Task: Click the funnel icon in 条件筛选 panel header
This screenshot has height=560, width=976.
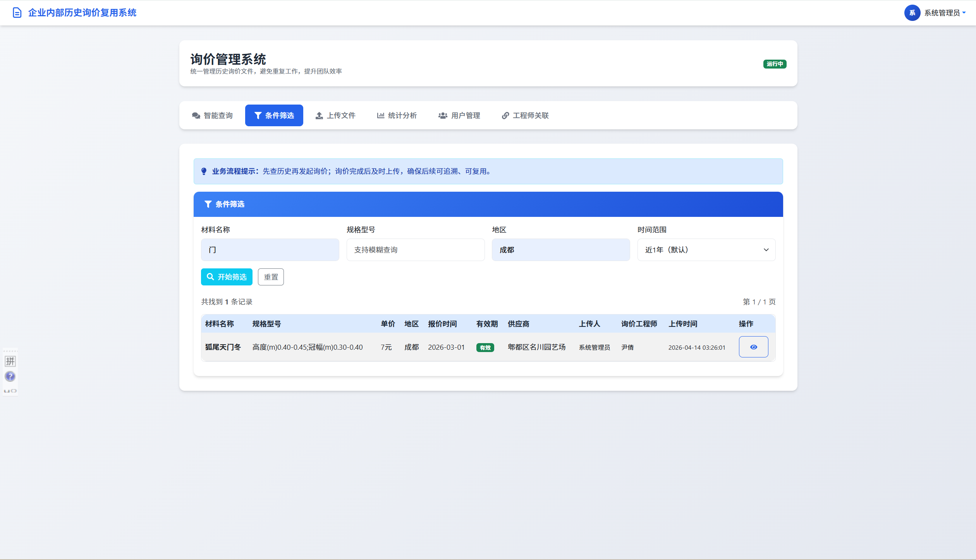Action: point(208,204)
